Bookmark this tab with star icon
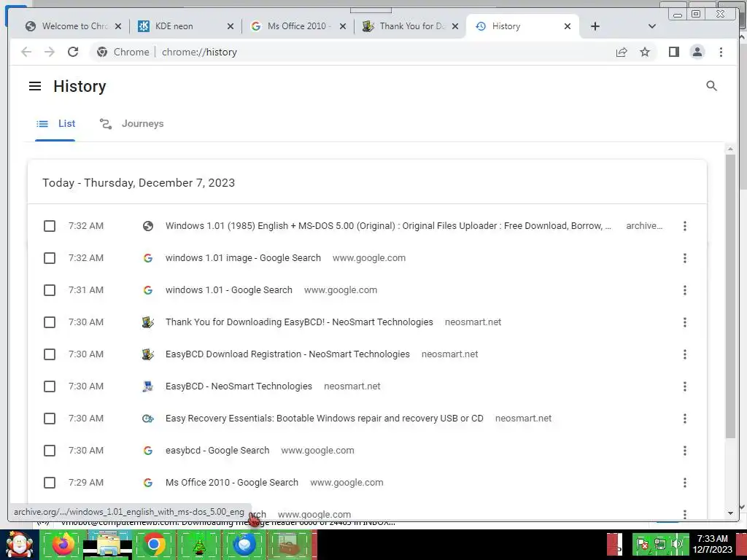The width and height of the screenshot is (747, 560). (645, 52)
